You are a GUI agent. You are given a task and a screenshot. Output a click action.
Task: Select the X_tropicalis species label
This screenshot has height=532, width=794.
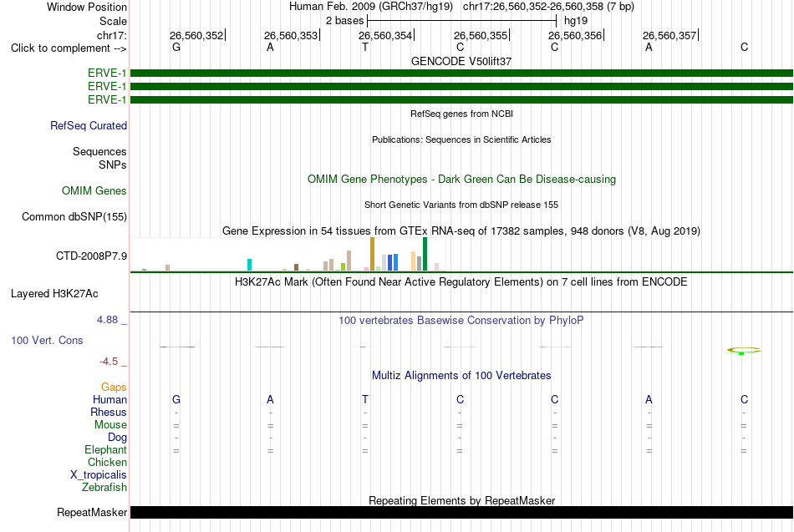point(99,475)
